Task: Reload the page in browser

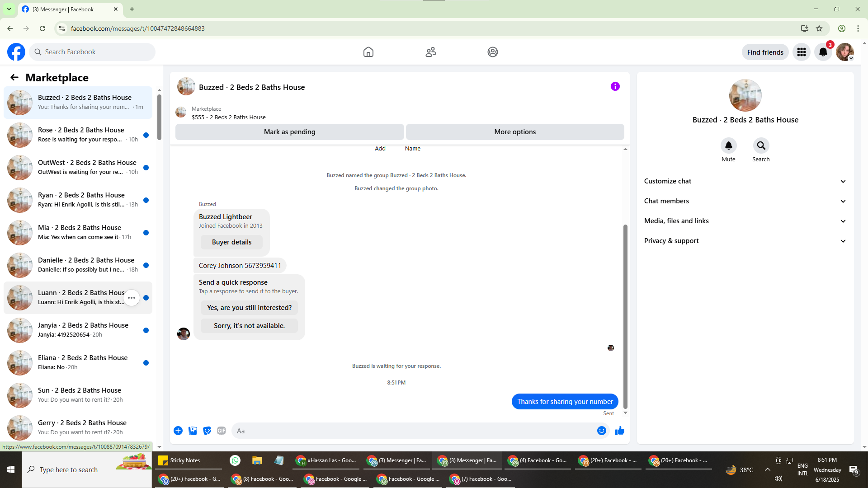Action: point(42,28)
